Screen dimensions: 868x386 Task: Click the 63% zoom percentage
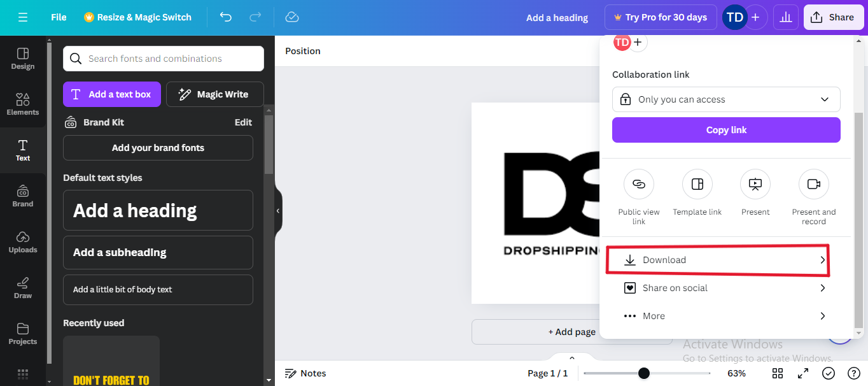[x=736, y=373]
